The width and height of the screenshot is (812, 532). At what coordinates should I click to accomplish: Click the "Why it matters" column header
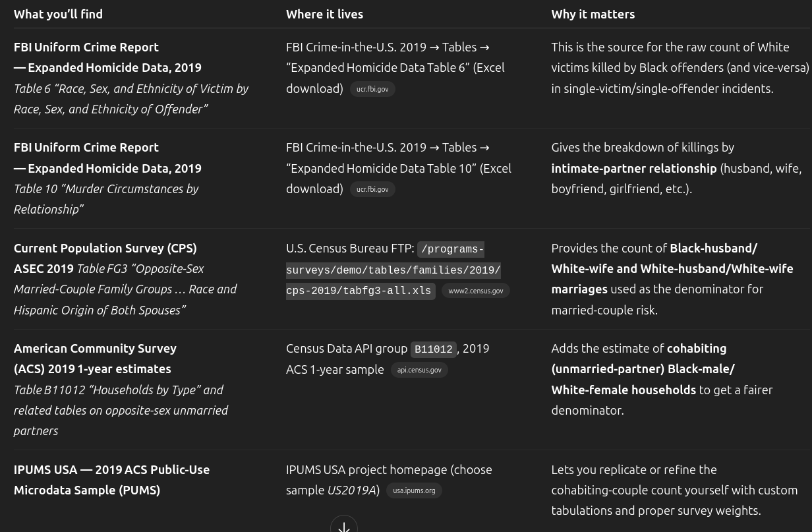click(x=593, y=14)
